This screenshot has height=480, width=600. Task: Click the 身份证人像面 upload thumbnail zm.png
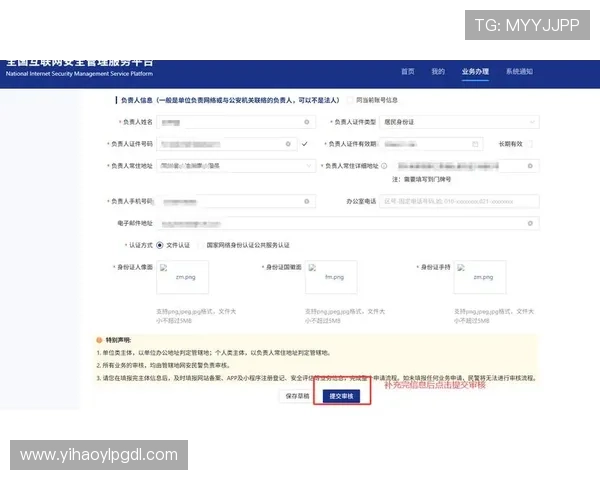(x=183, y=277)
